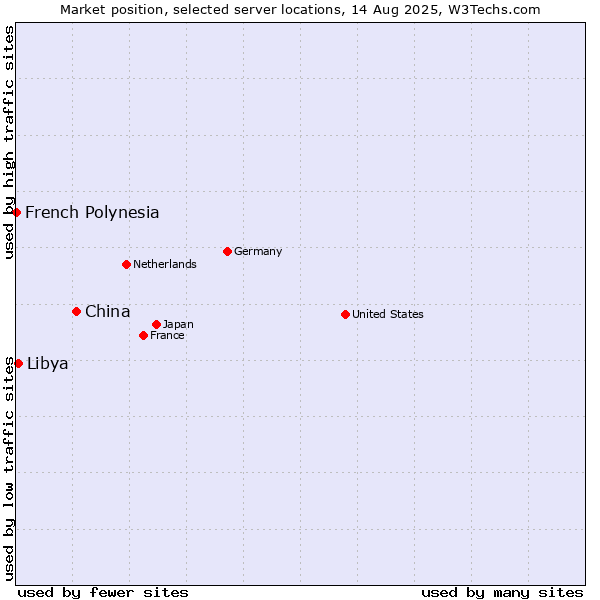The height and width of the screenshot is (600, 600).
Task: Select the 'Germany' label text
Action: (x=258, y=251)
